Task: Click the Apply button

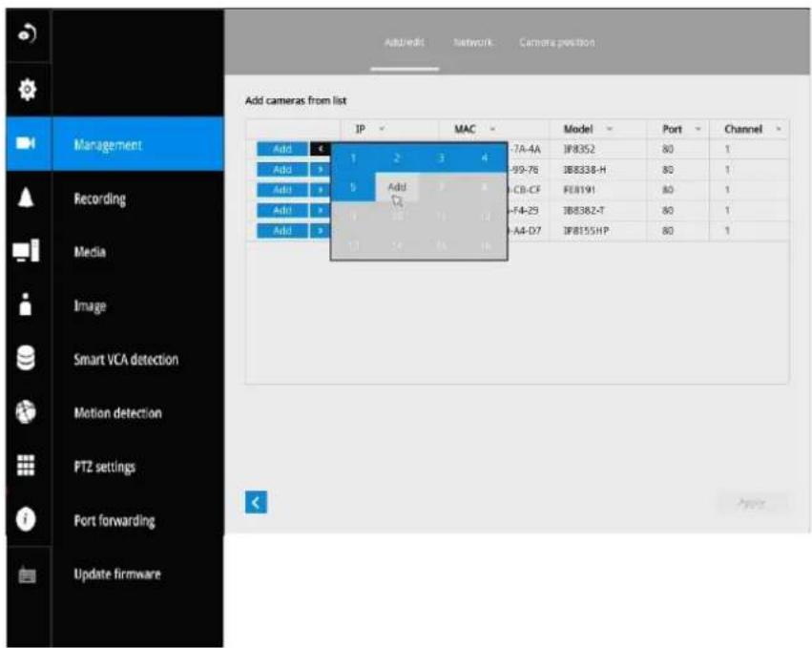Action: coord(752,502)
